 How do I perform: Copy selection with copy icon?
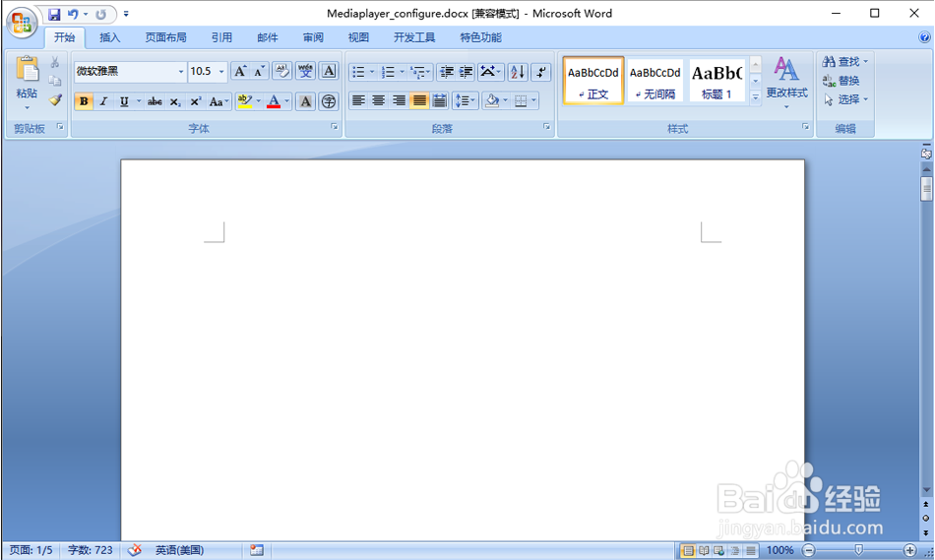tap(55, 81)
